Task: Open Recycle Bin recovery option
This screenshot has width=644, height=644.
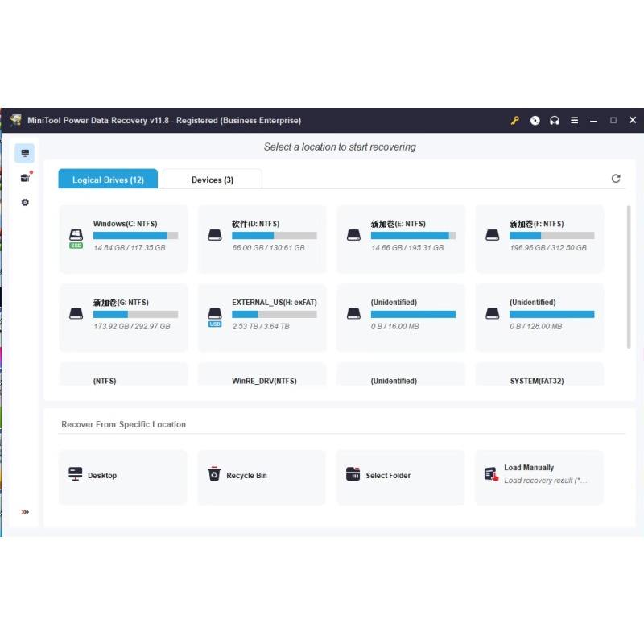Action: point(262,477)
